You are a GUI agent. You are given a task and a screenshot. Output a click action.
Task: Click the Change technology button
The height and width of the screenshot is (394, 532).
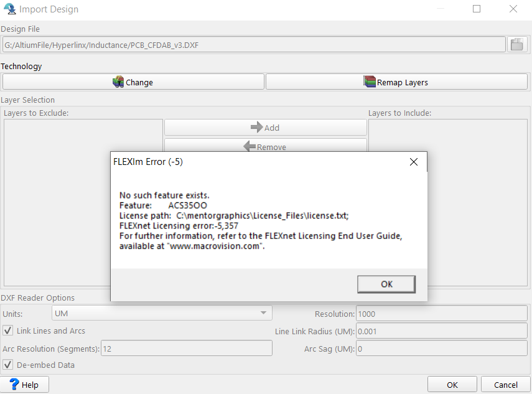click(x=133, y=82)
